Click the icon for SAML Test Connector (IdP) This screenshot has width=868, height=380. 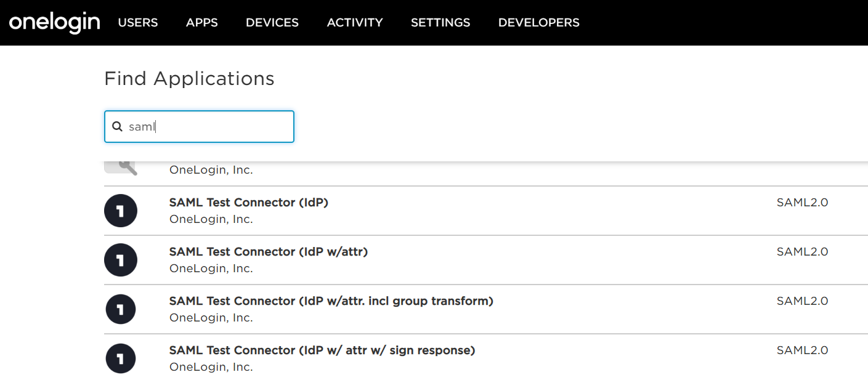121,211
